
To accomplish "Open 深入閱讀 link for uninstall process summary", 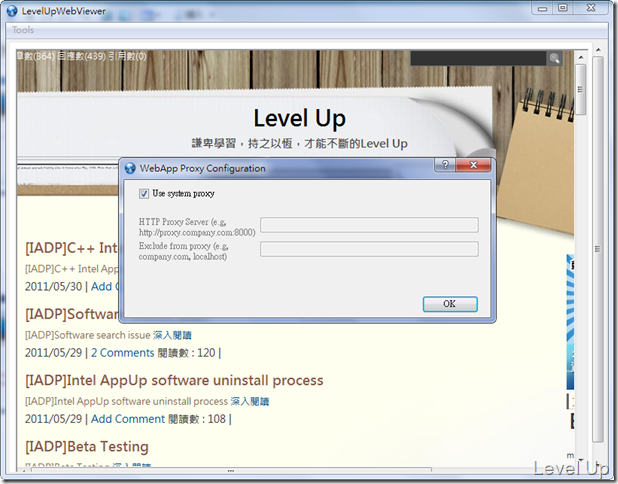I will tap(250, 402).
